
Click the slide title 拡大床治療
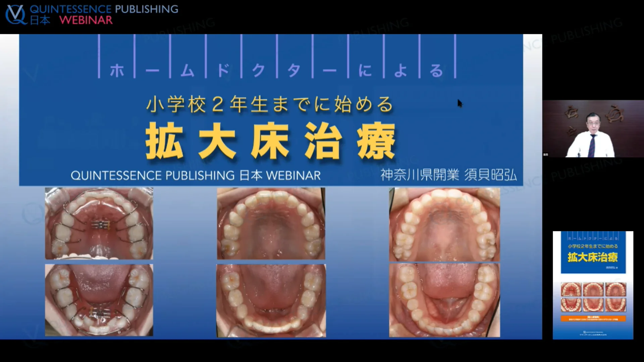tap(271, 140)
